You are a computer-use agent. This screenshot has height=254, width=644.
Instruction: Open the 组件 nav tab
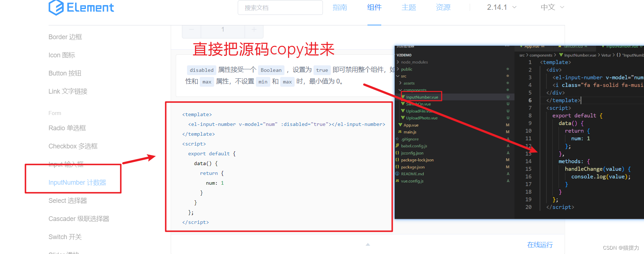click(374, 7)
